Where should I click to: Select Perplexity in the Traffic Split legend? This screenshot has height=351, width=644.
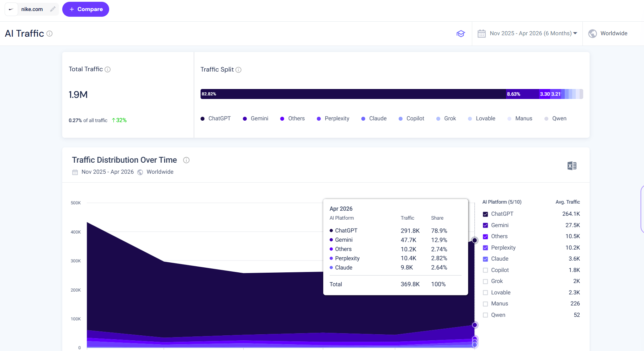tap(333, 119)
